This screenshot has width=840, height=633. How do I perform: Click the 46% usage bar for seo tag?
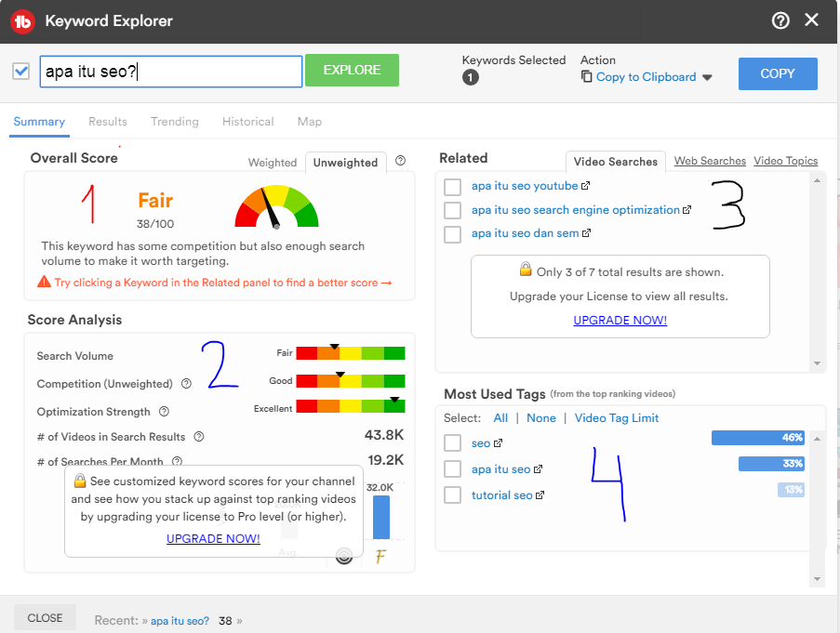(758, 438)
